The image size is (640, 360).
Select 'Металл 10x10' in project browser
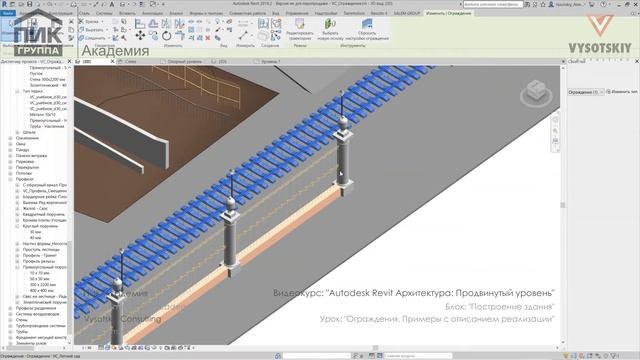pyautogui.click(x=42, y=115)
